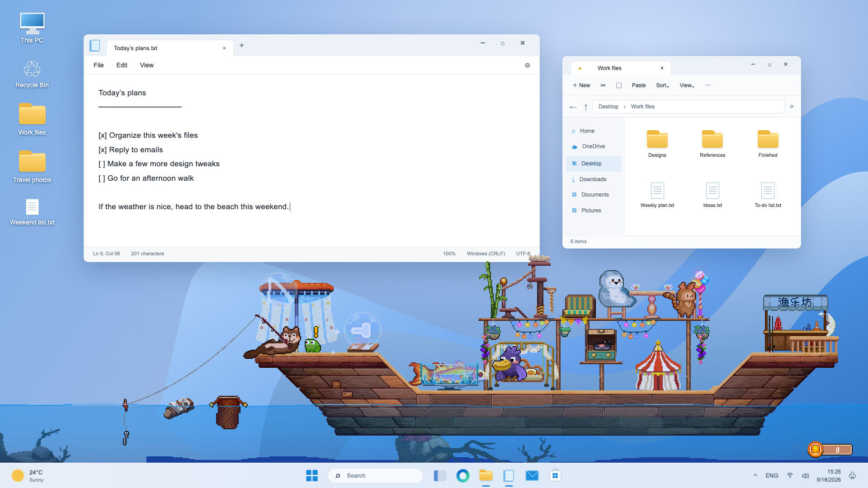
Task: Click Desktop in the address breadcrumb
Action: point(608,107)
